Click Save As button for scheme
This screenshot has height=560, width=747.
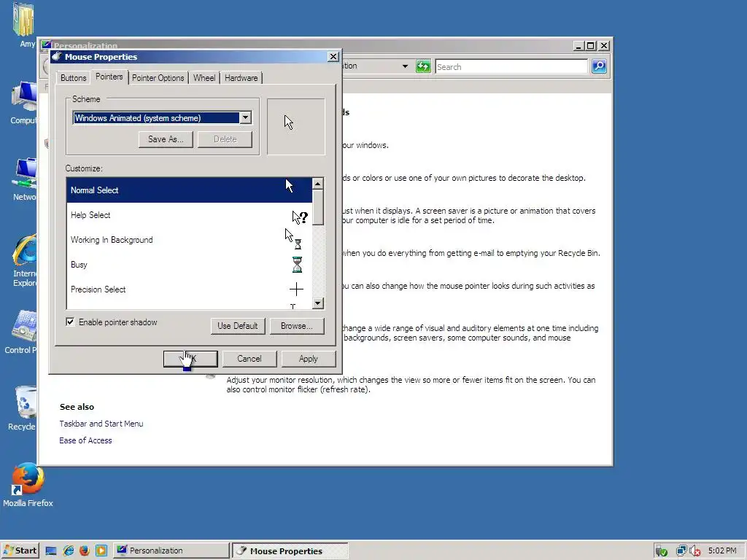166,139
